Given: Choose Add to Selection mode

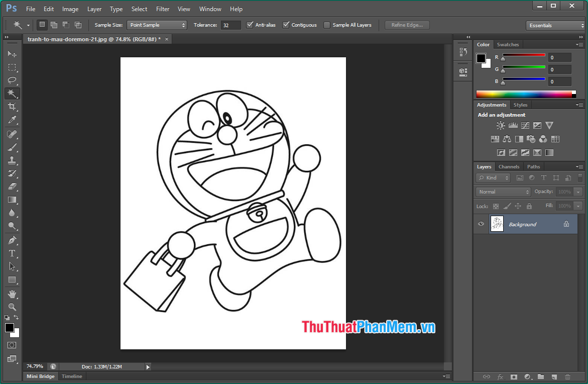Looking at the screenshot, I should 54,25.
